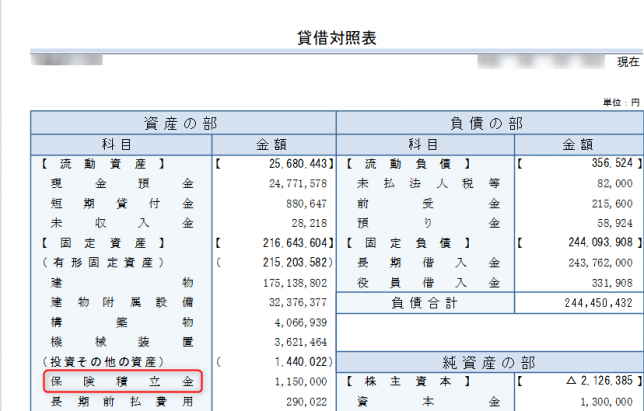The height and width of the screenshot is (411, 644).
Task: Select the 長期前払費用 account label
Action: pyautogui.click(x=122, y=401)
